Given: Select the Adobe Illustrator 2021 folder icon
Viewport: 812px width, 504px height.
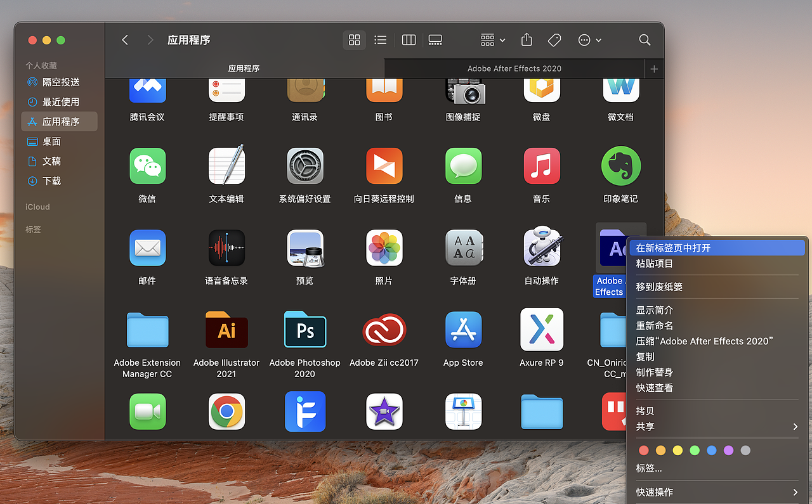Looking at the screenshot, I should (226, 330).
